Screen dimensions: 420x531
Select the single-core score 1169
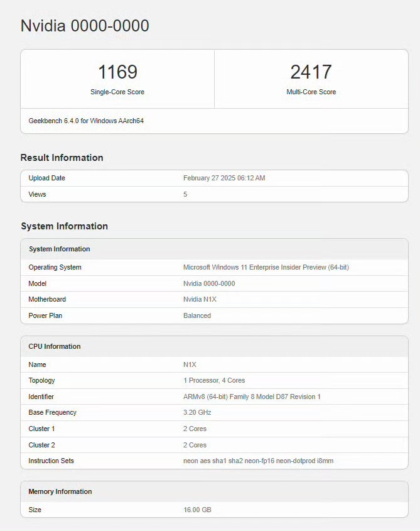117,72
